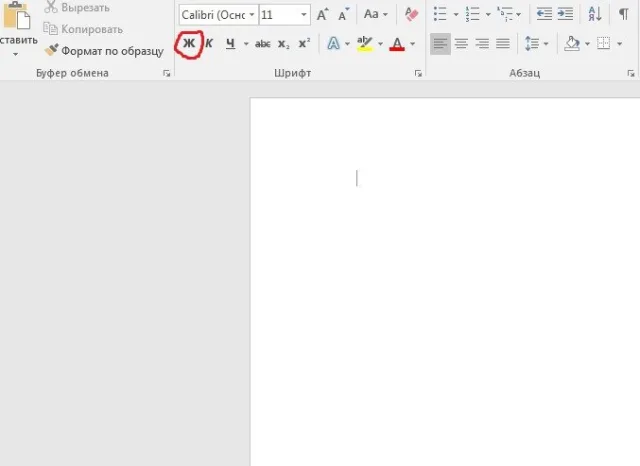
Task: Apply numbered list
Action: click(472, 14)
